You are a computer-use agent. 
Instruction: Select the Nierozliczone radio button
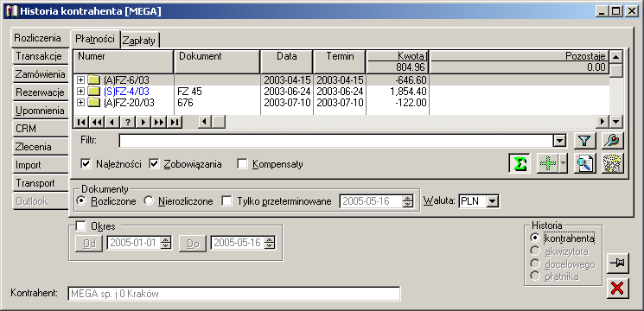click(149, 201)
